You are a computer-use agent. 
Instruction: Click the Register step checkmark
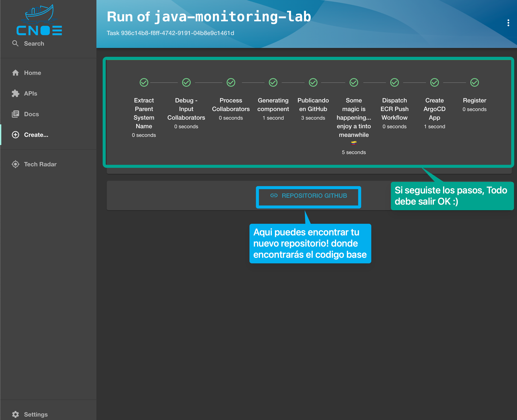(x=474, y=82)
